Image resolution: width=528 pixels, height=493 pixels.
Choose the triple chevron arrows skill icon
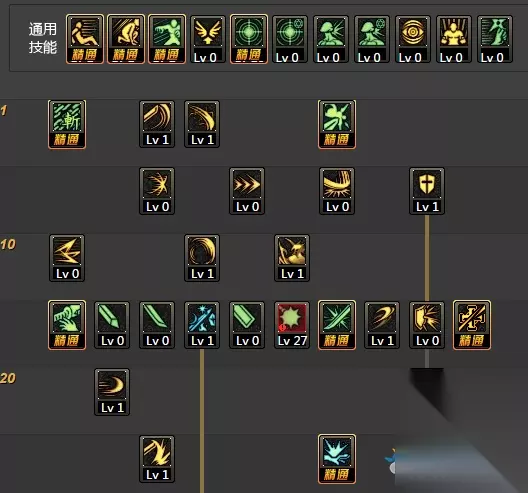click(247, 191)
